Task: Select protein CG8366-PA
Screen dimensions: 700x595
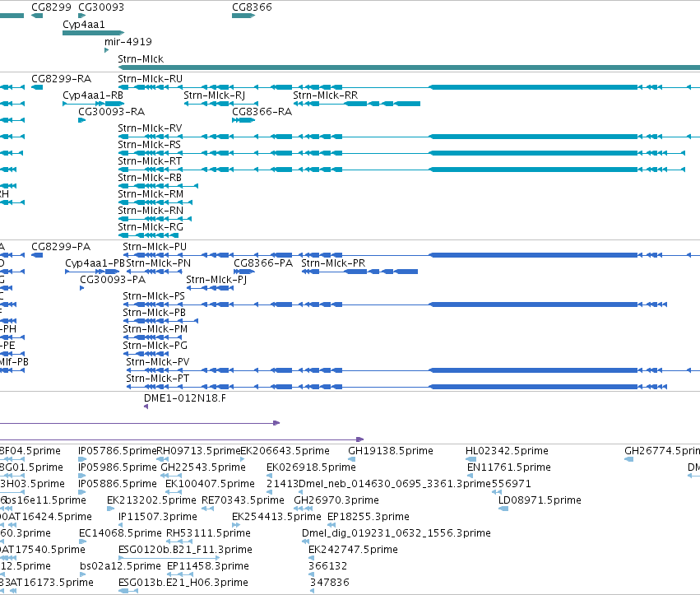Action: click(263, 263)
